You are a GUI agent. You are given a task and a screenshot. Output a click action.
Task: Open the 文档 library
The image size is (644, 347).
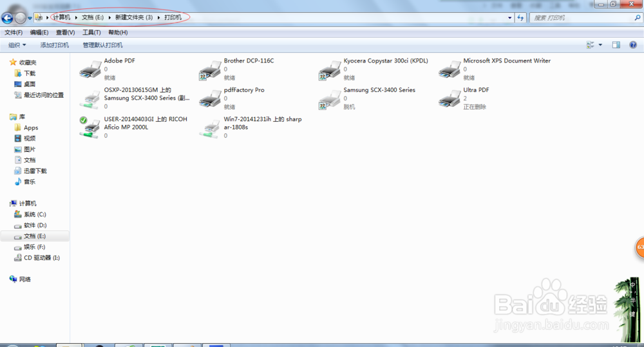25,160
